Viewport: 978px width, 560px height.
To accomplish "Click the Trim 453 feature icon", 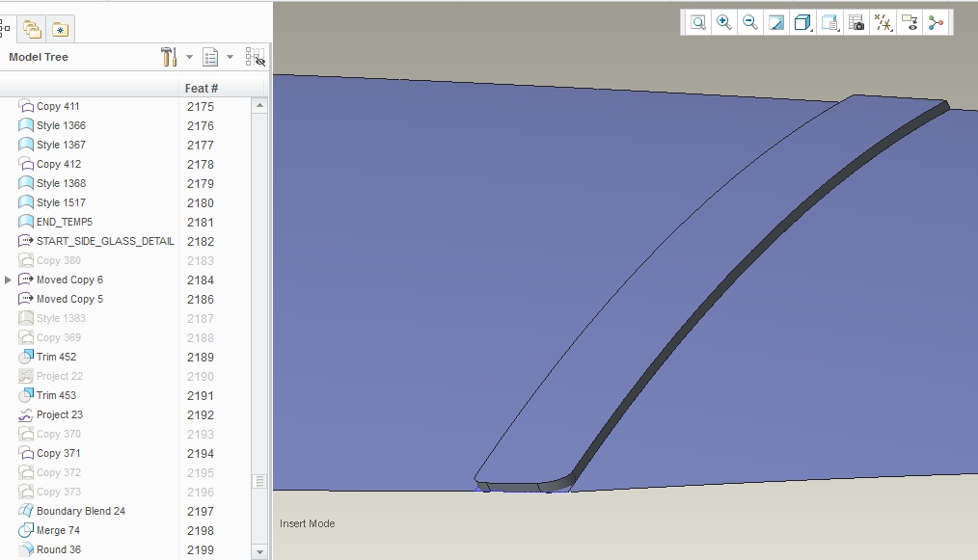I will [x=26, y=395].
